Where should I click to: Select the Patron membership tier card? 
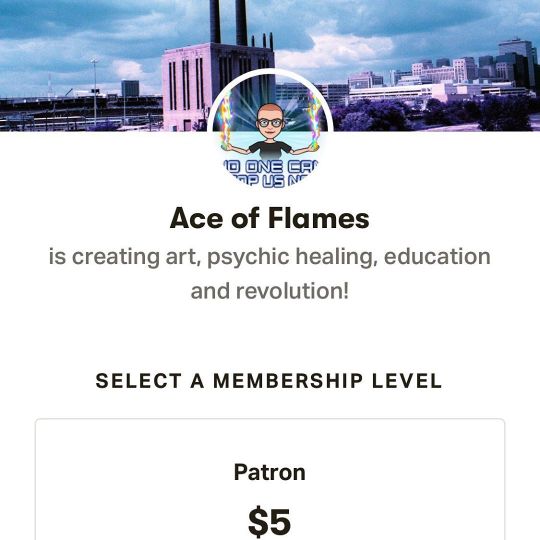[270, 479]
